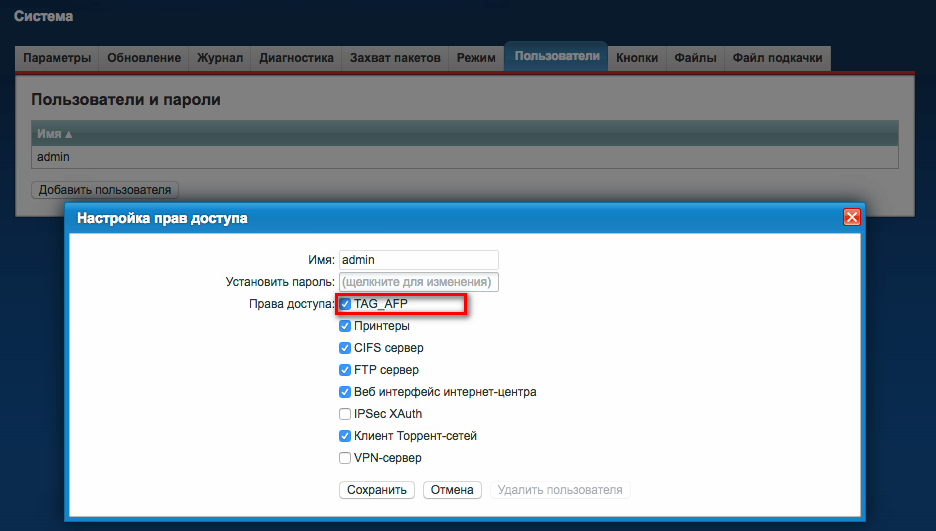Switch to the Обновление tab

point(144,58)
